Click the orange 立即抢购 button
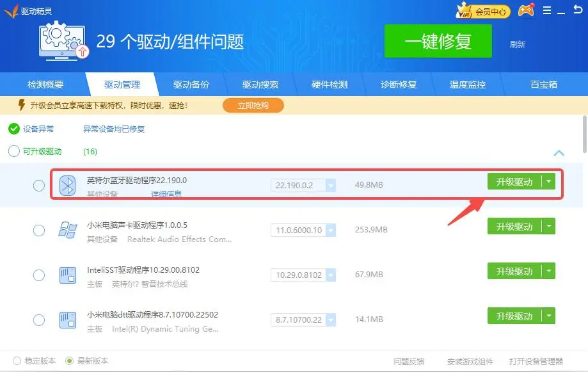The image size is (588, 372). point(253,105)
